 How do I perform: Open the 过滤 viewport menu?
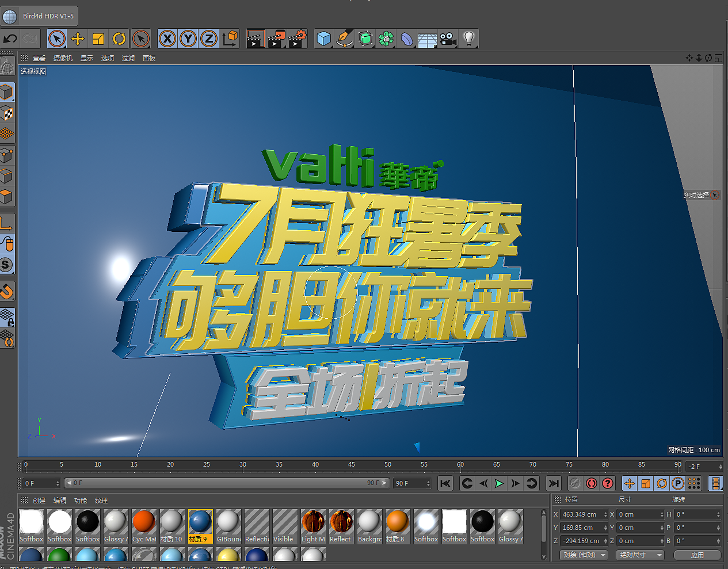(x=128, y=58)
